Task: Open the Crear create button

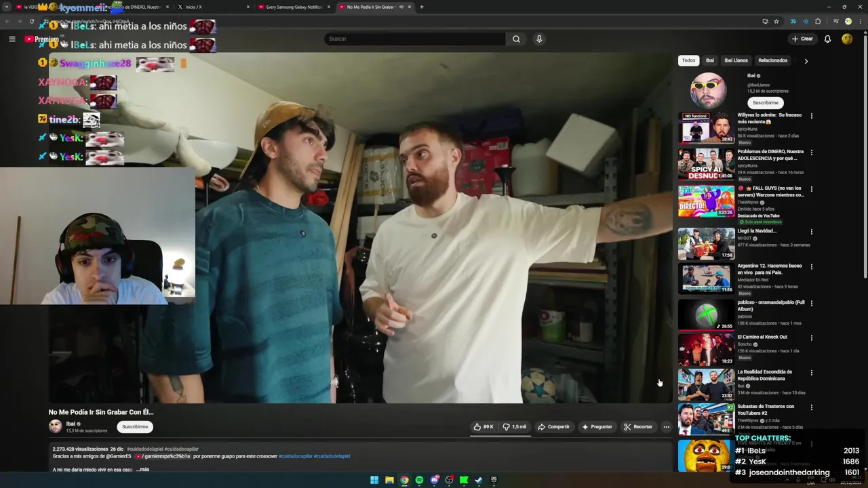Action: point(802,39)
